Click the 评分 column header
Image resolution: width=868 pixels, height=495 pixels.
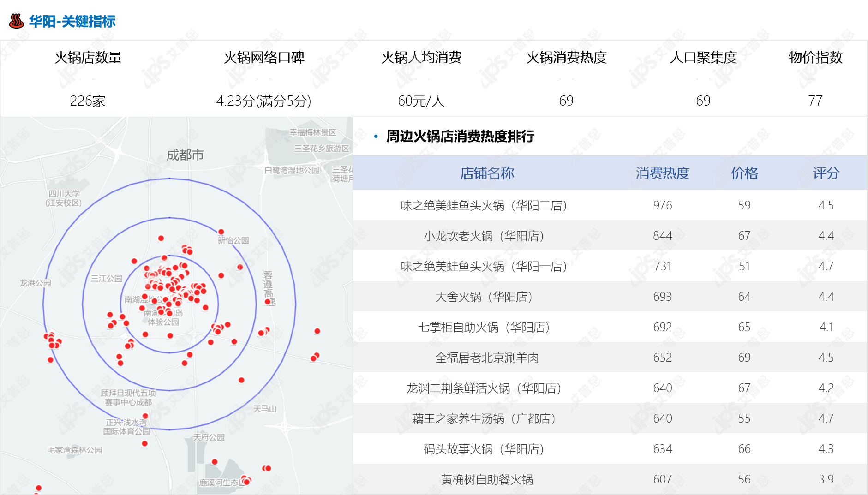click(x=826, y=173)
